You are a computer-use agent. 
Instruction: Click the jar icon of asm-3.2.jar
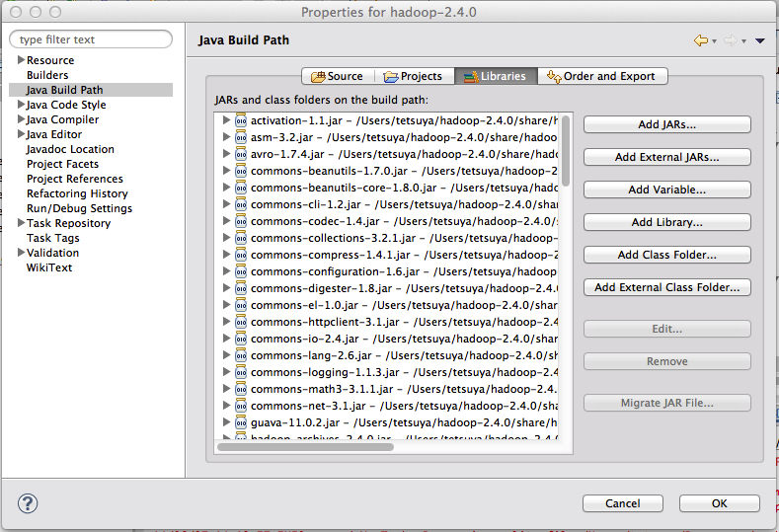coord(241,137)
